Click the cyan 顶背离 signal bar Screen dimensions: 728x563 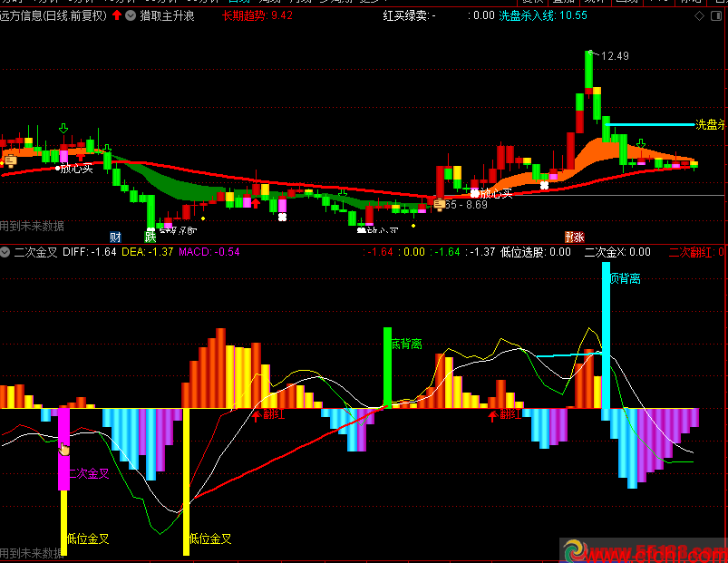click(x=606, y=336)
